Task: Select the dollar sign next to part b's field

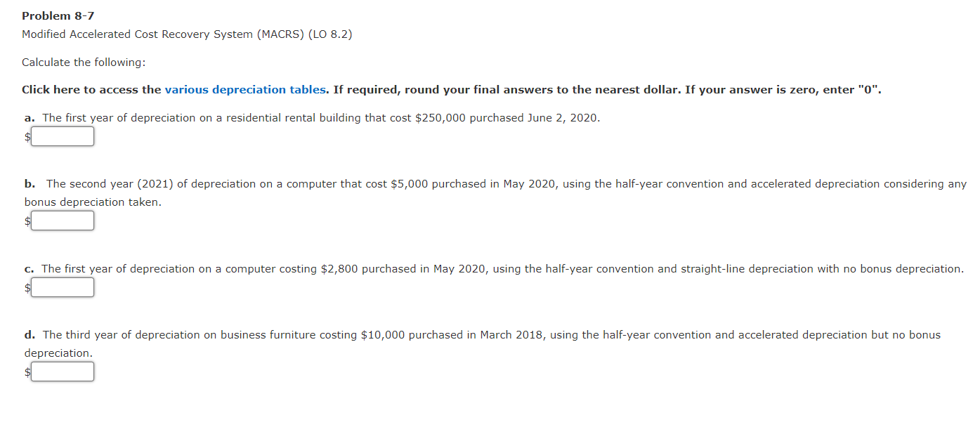Action: (x=26, y=221)
